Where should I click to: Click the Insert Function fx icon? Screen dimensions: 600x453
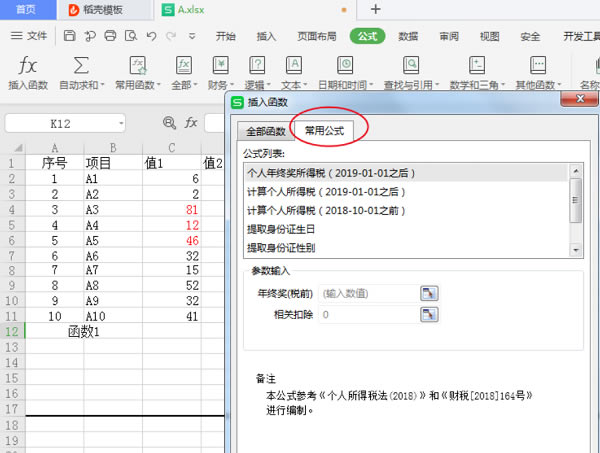click(x=28, y=65)
